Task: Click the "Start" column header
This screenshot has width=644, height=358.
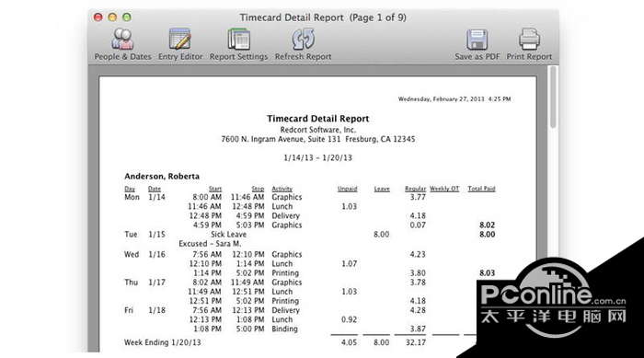Action: pyautogui.click(x=215, y=189)
